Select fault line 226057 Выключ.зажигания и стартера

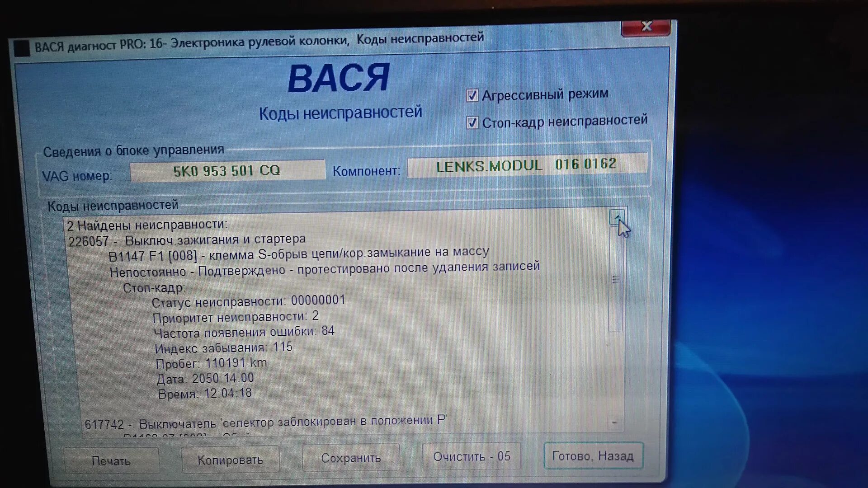click(187, 240)
